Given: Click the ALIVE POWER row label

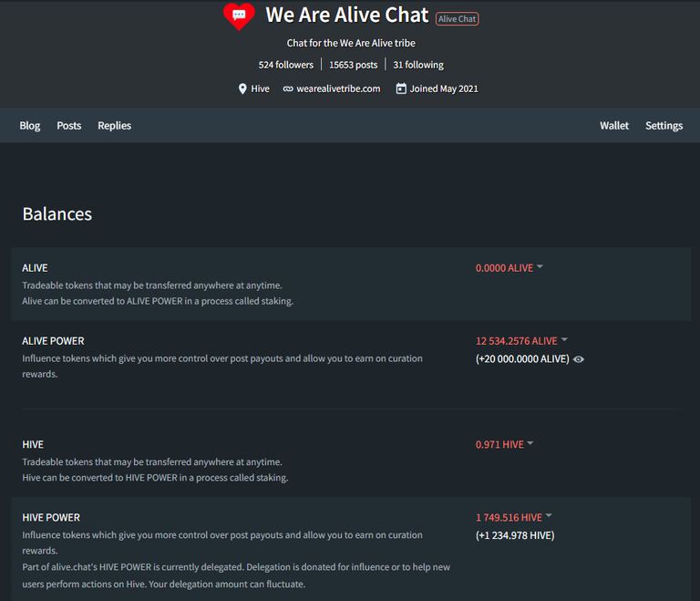Looking at the screenshot, I should (x=53, y=341).
